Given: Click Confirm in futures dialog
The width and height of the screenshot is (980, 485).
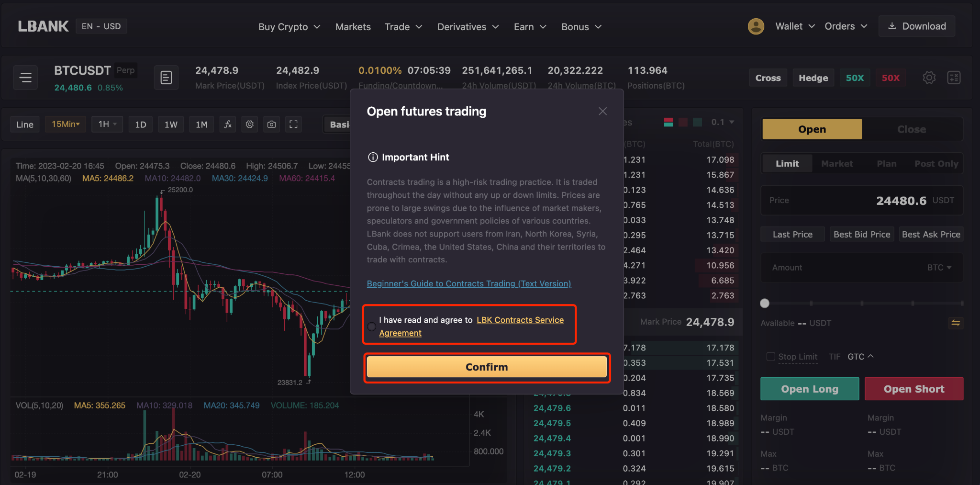Looking at the screenshot, I should coord(487,367).
